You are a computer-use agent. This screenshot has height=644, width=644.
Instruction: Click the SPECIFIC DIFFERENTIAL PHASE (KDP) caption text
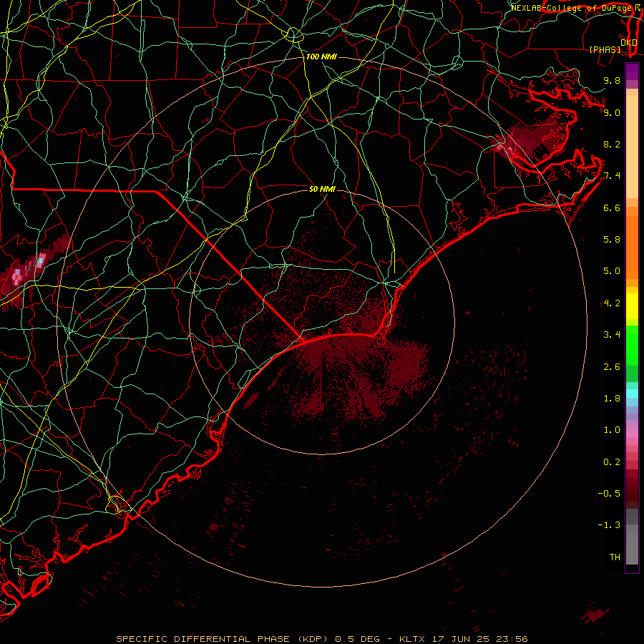[x=223, y=639]
